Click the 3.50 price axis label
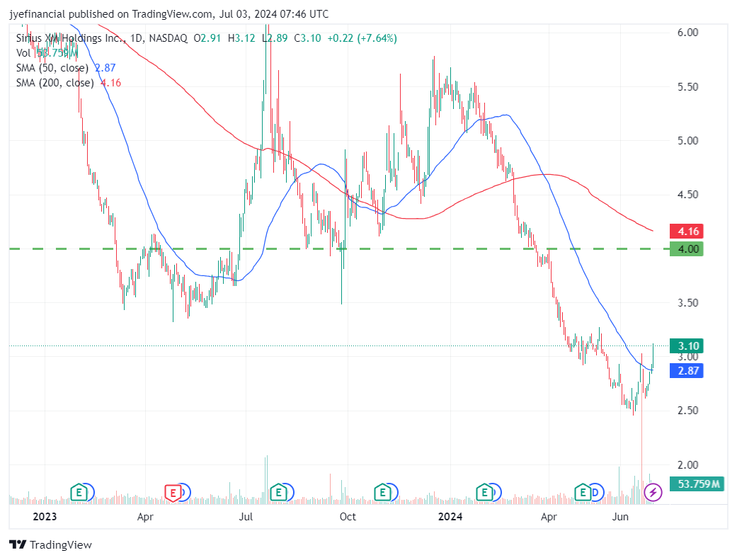The width and height of the screenshot is (737, 560). [687, 303]
